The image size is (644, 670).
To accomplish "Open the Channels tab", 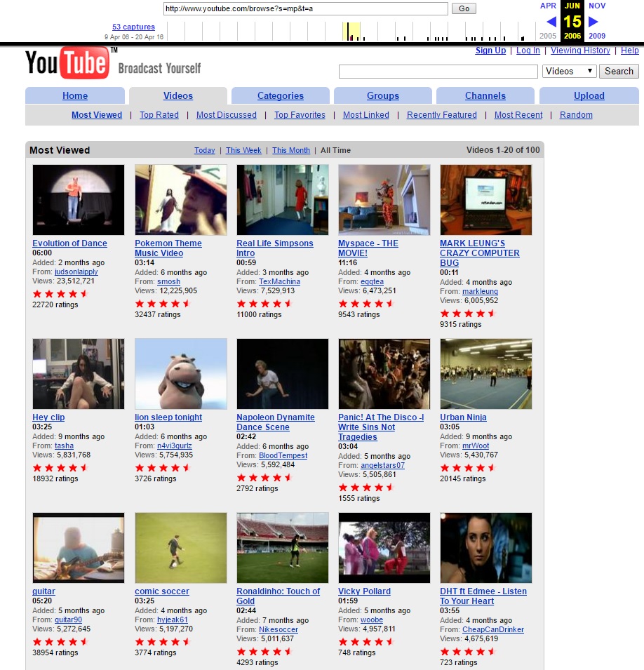I will click(485, 95).
